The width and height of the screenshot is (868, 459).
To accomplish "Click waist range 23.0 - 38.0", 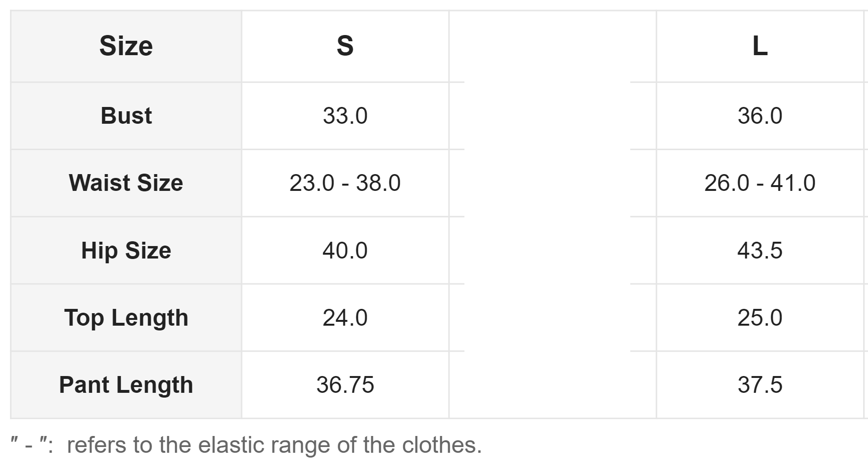I will coord(345,183).
